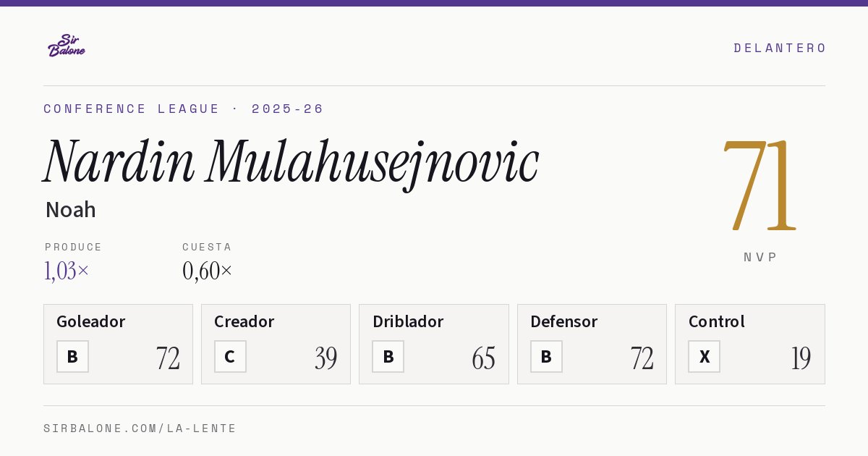Open the Goleador stat card
The width and height of the screenshot is (868, 456).
coord(118,344)
